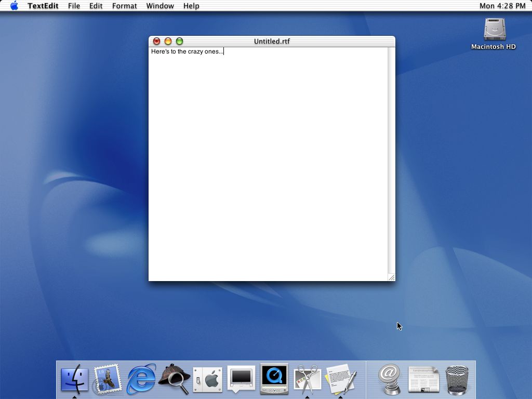
Task: Open the Trash can
Action: pyautogui.click(x=457, y=380)
